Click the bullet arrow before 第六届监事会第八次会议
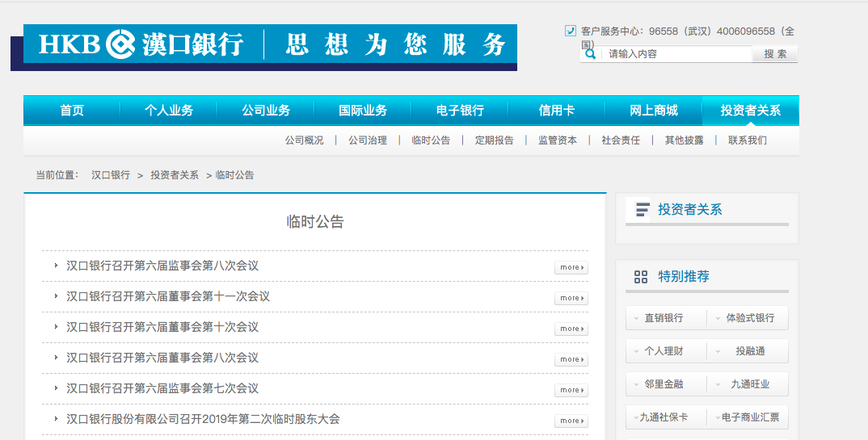This screenshot has height=440, width=868. 56,266
